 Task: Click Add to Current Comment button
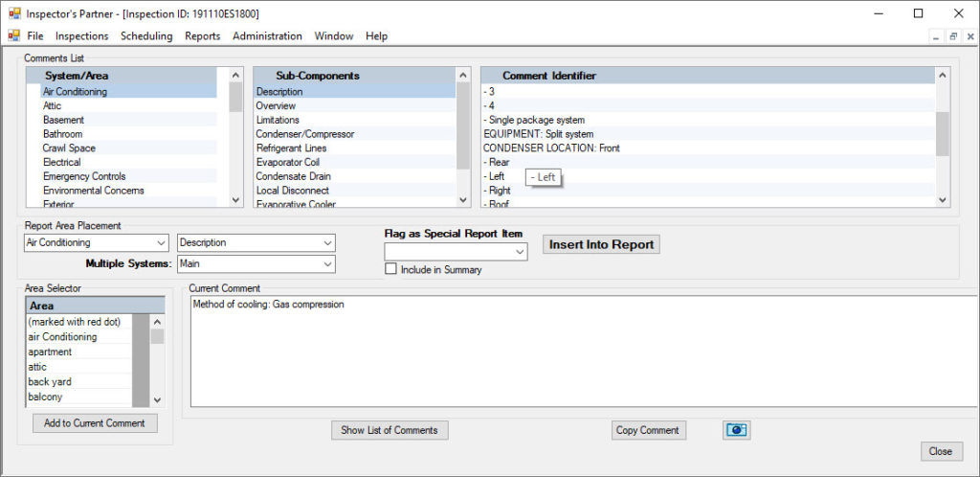coord(95,423)
